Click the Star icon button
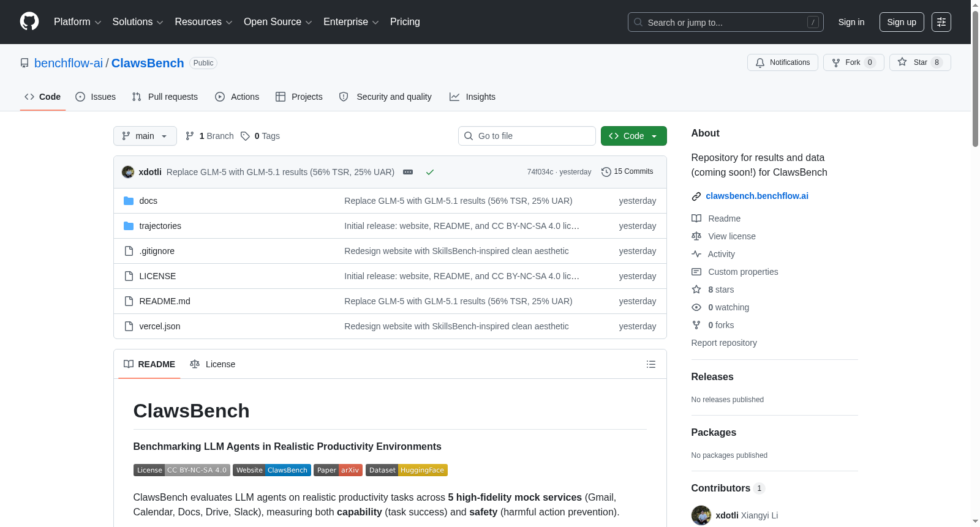980x527 pixels. coord(920,62)
